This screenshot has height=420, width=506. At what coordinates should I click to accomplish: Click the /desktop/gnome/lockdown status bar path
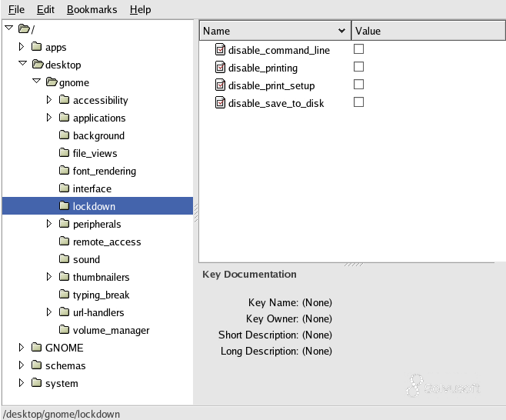62,414
